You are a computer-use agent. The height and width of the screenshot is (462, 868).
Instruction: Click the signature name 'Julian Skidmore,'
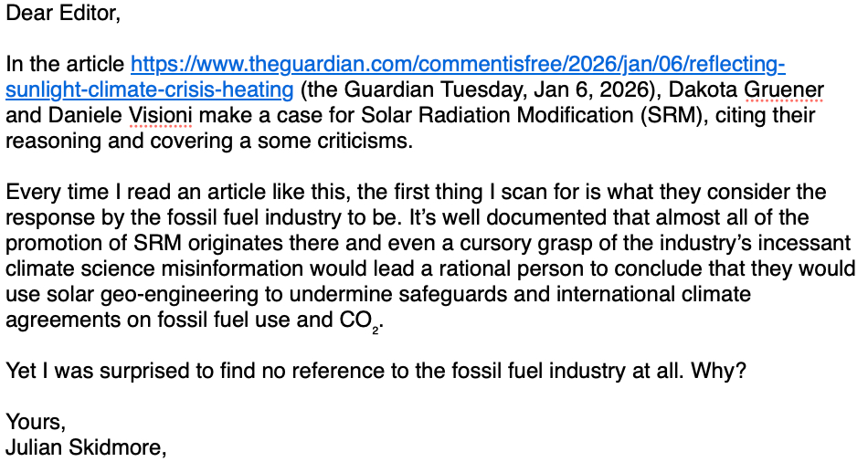point(86,447)
